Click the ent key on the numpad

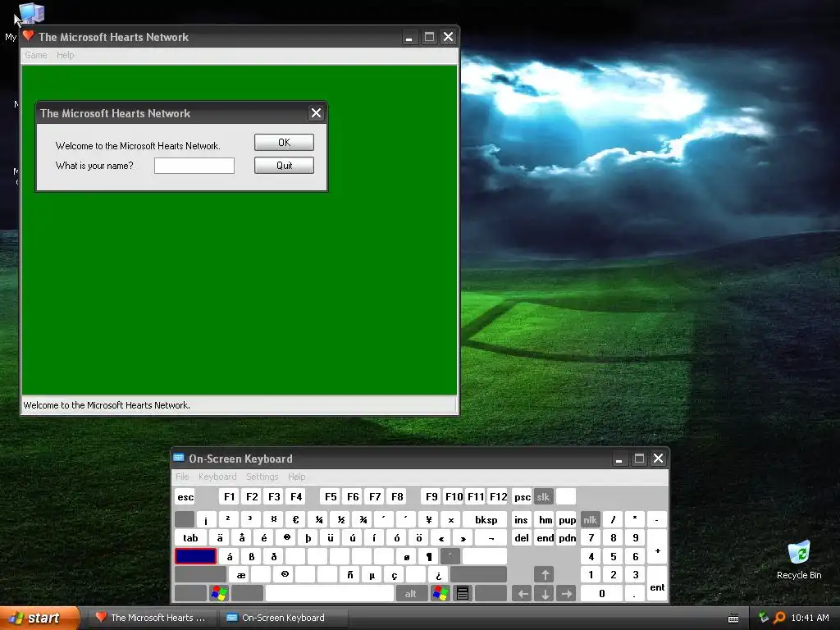[657, 584]
